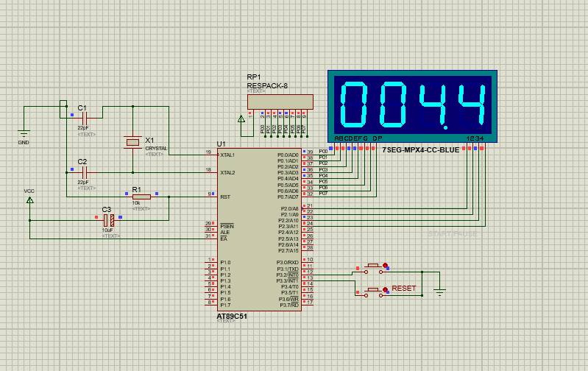Screen dimensions: 588x371
Task: Click the P1.7 pin label
Action: click(225, 305)
